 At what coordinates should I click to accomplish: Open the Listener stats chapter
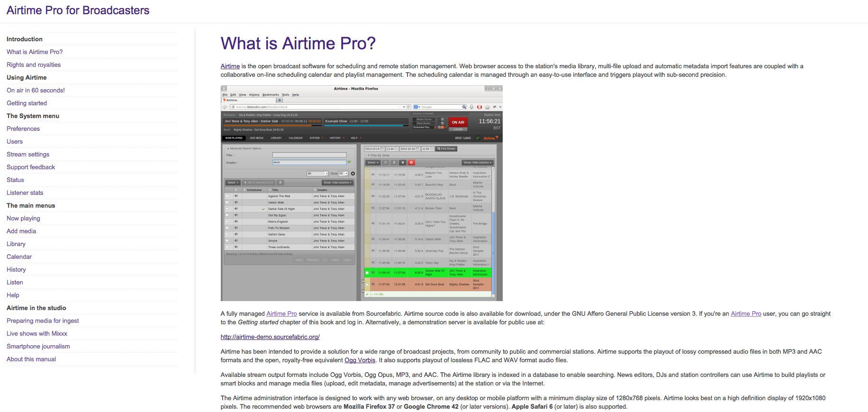(x=25, y=192)
